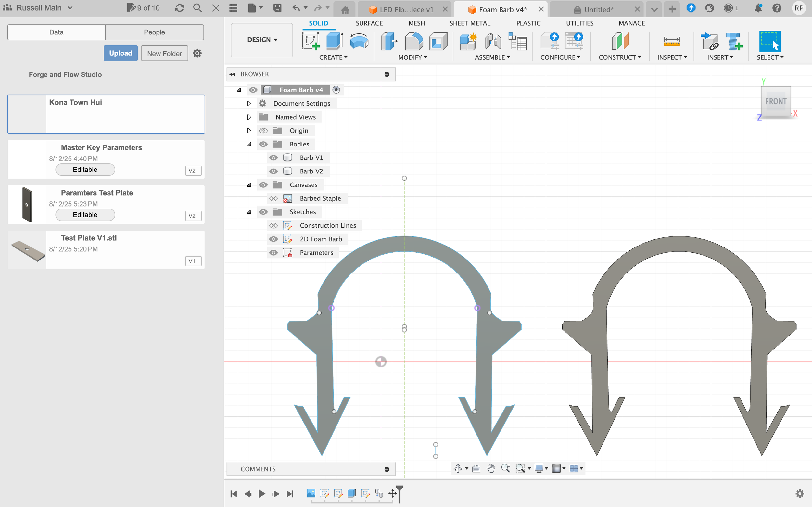Select the Extrude tool icon

click(334, 42)
